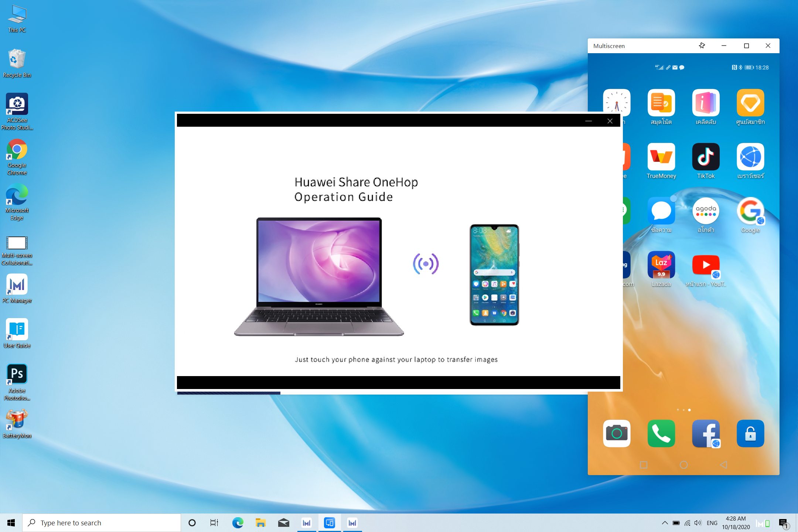Minimize the Multiscreen window

[724, 45]
